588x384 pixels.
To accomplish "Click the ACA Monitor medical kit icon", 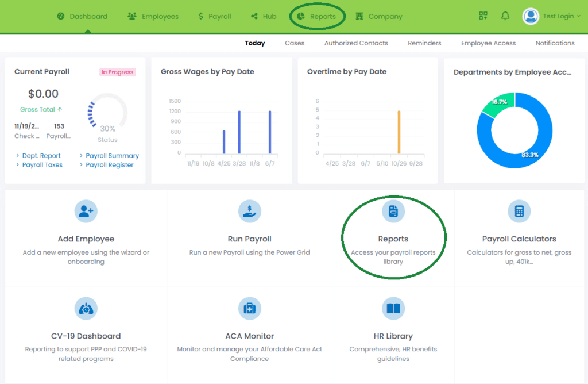I will point(249,309).
